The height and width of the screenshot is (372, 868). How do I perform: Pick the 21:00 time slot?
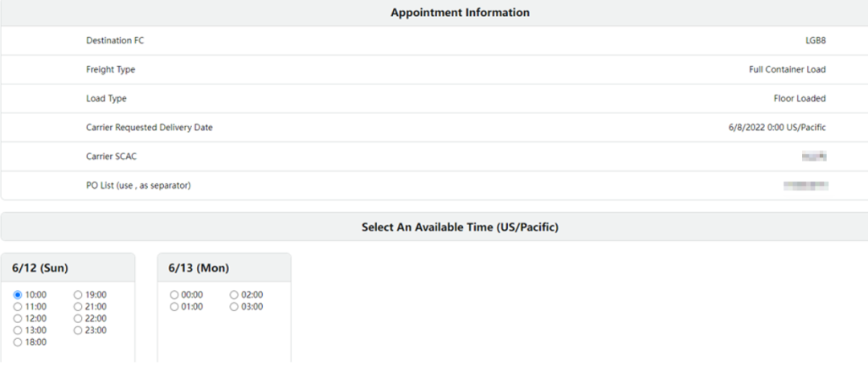pyautogui.click(x=78, y=307)
